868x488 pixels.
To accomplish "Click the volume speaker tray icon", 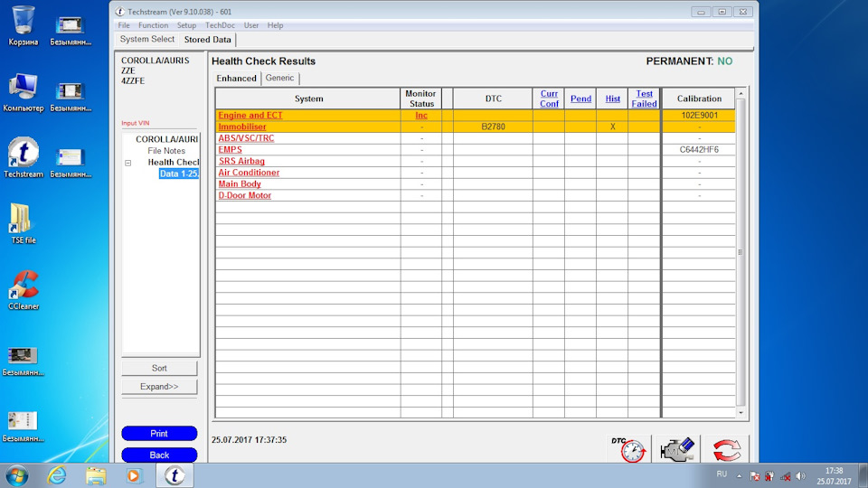I will point(800,476).
